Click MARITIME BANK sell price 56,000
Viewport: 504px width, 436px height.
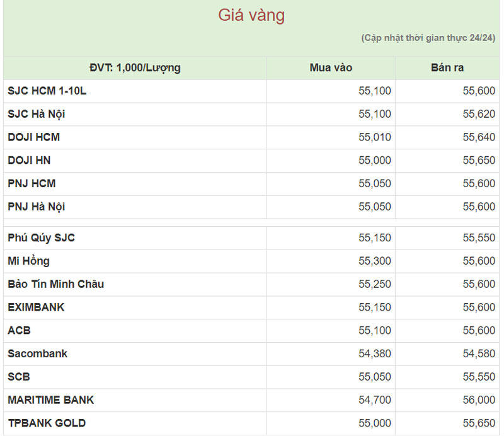coord(479,400)
